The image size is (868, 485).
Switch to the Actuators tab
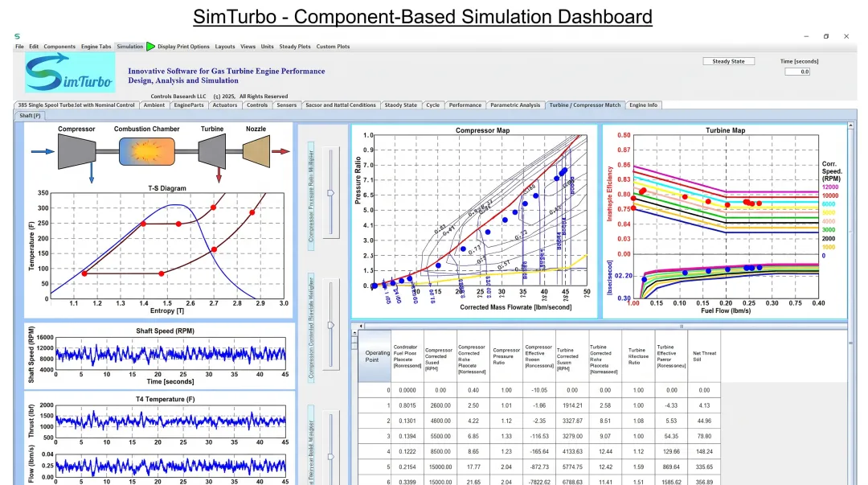point(225,105)
